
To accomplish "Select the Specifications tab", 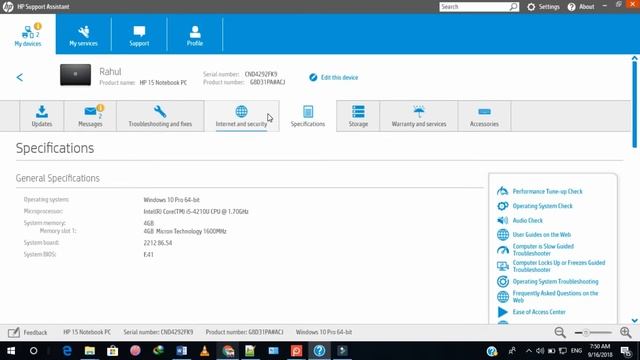I will [308, 116].
